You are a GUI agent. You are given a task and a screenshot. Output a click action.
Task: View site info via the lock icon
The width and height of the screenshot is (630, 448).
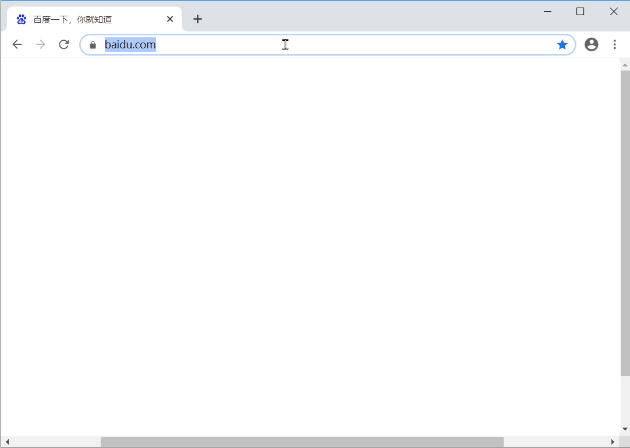(92, 45)
